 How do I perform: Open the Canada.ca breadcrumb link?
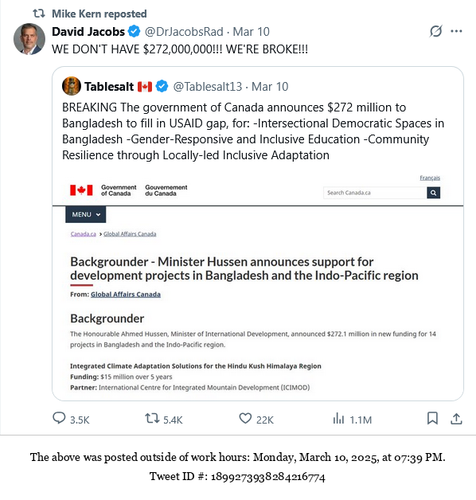(83, 234)
